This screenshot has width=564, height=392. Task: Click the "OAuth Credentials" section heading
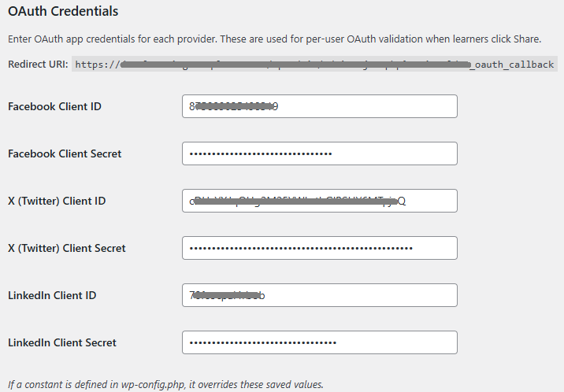[63, 12]
